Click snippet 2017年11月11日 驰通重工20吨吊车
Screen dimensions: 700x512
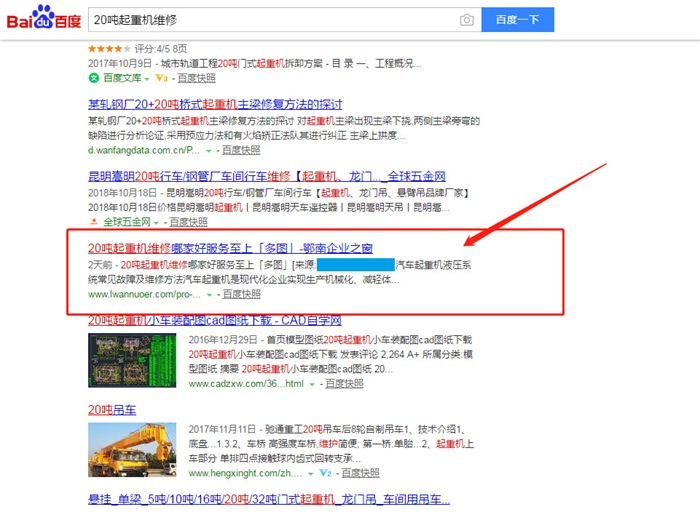tap(327, 429)
